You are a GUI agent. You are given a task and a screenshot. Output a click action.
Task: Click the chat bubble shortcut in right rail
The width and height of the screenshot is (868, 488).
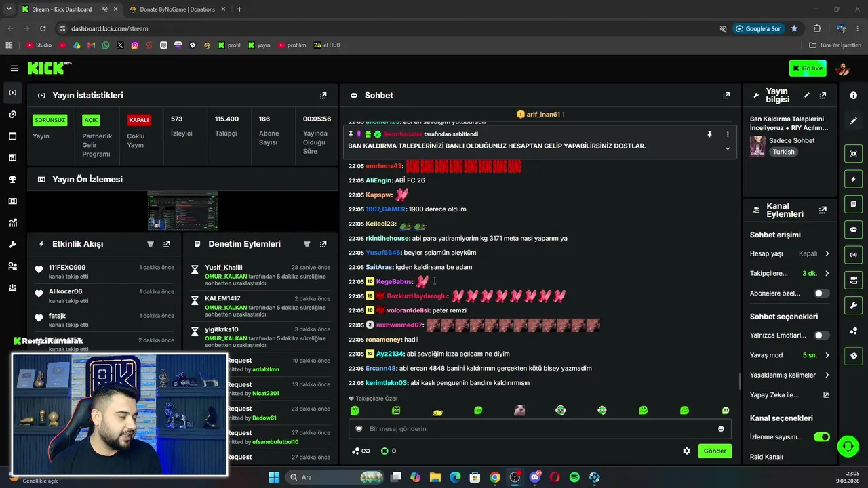(x=854, y=230)
